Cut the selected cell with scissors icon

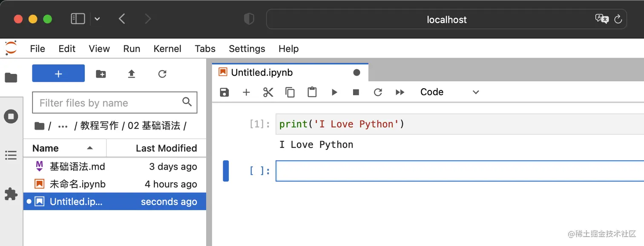tap(268, 92)
